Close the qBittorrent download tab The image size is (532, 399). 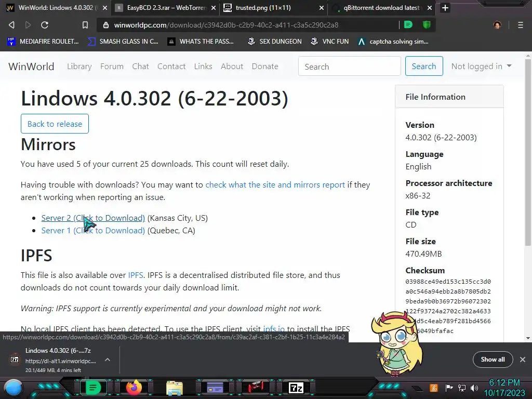coord(430,8)
